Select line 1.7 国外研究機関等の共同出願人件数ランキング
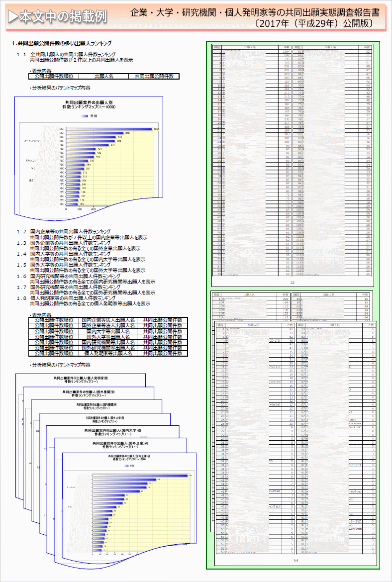 pyautogui.click(x=68, y=288)
